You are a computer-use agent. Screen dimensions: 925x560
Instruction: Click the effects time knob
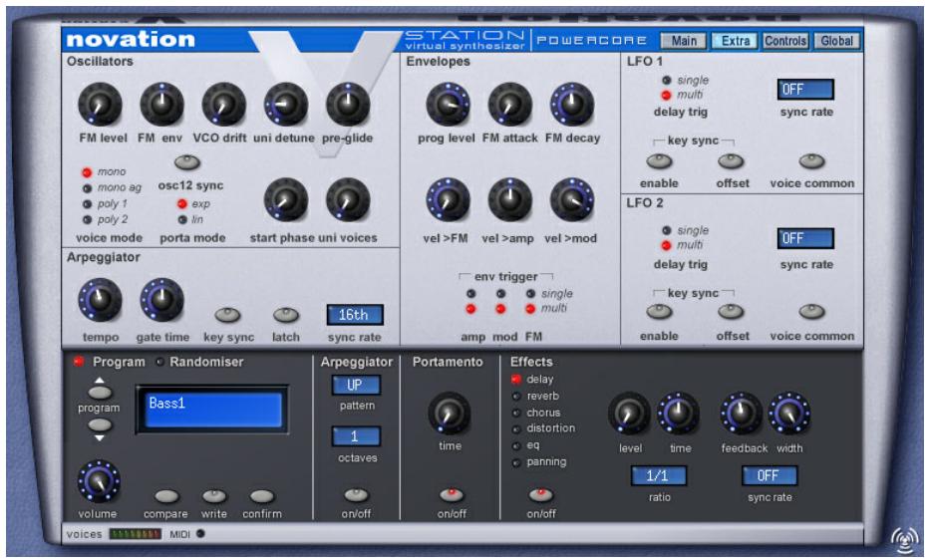[x=679, y=413]
